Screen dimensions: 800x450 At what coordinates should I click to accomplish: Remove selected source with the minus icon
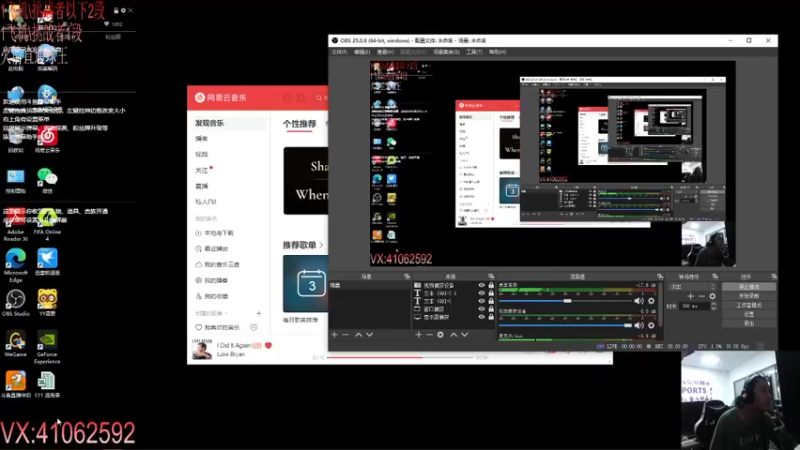429,335
